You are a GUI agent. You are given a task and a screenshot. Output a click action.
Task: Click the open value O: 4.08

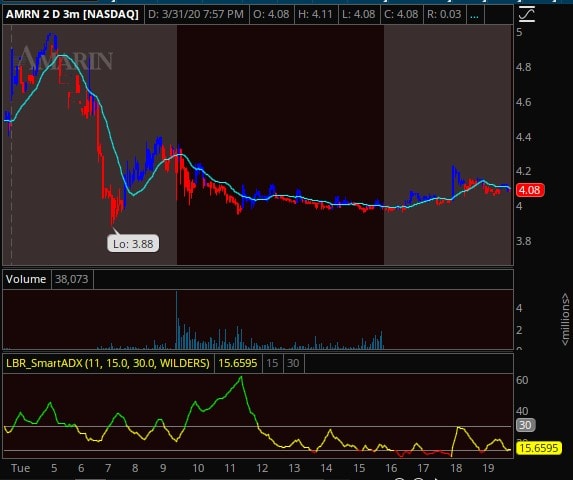[x=271, y=14]
